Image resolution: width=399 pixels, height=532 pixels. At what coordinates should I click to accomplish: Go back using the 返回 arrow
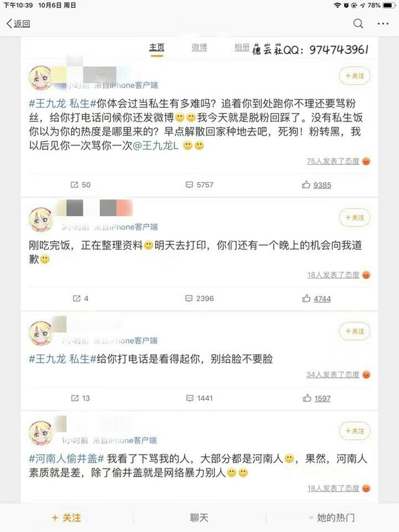18,24
